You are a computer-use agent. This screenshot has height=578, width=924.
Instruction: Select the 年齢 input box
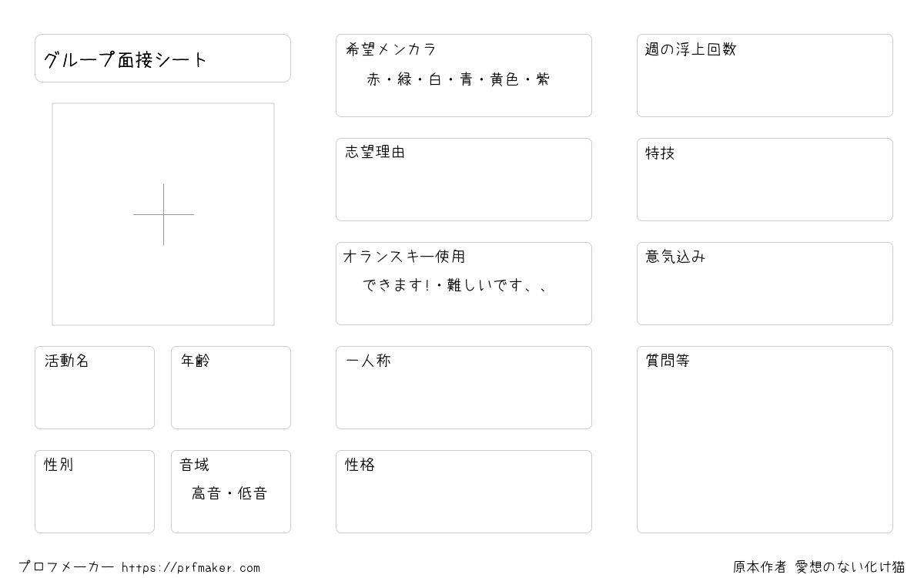point(231,388)
